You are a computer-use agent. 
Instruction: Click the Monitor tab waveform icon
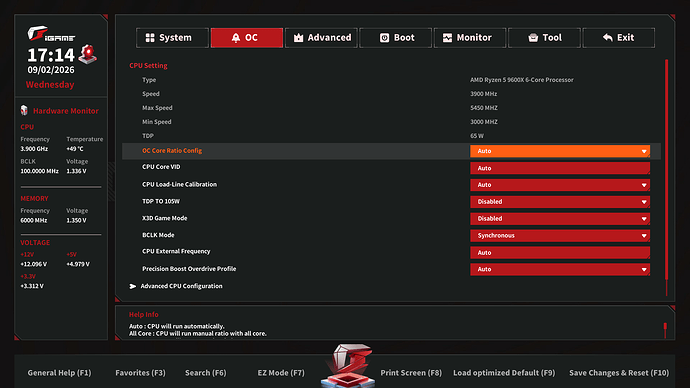pyautogui.click(x=447, y=38)
